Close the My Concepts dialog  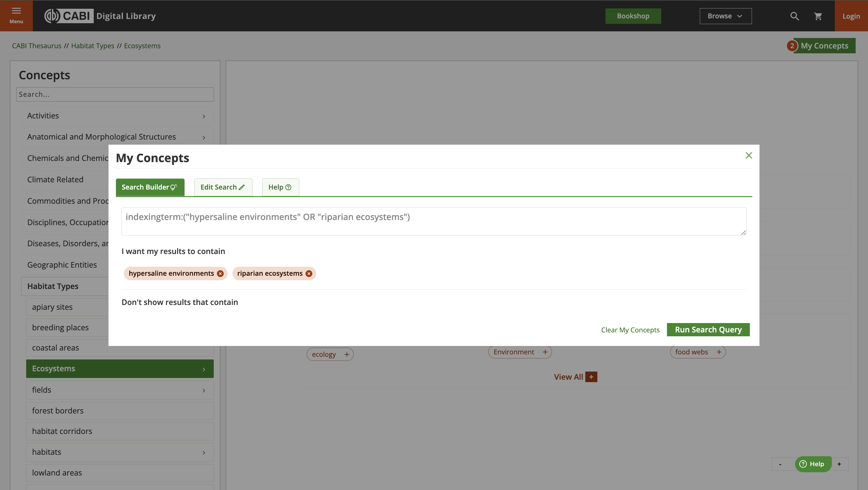(748, 155)
